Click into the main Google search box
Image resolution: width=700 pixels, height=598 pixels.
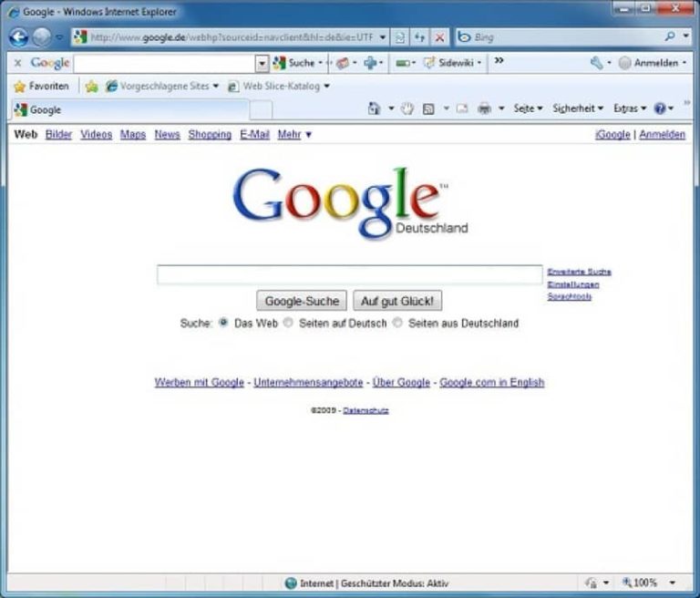tap(350, 274)
